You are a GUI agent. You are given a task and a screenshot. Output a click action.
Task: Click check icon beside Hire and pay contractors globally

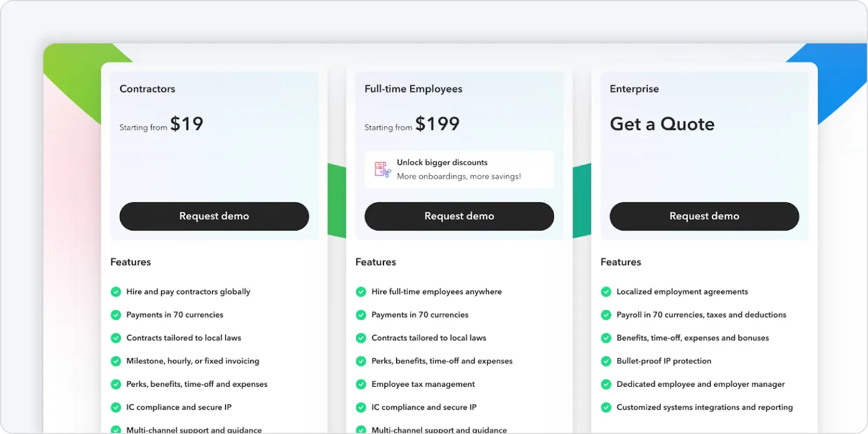[116, 292]
